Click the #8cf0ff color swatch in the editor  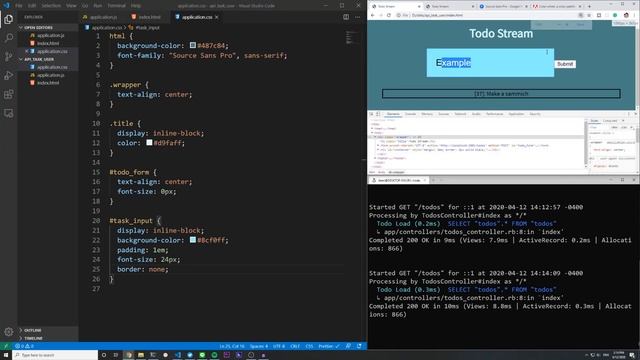click(x=193, y=240)
